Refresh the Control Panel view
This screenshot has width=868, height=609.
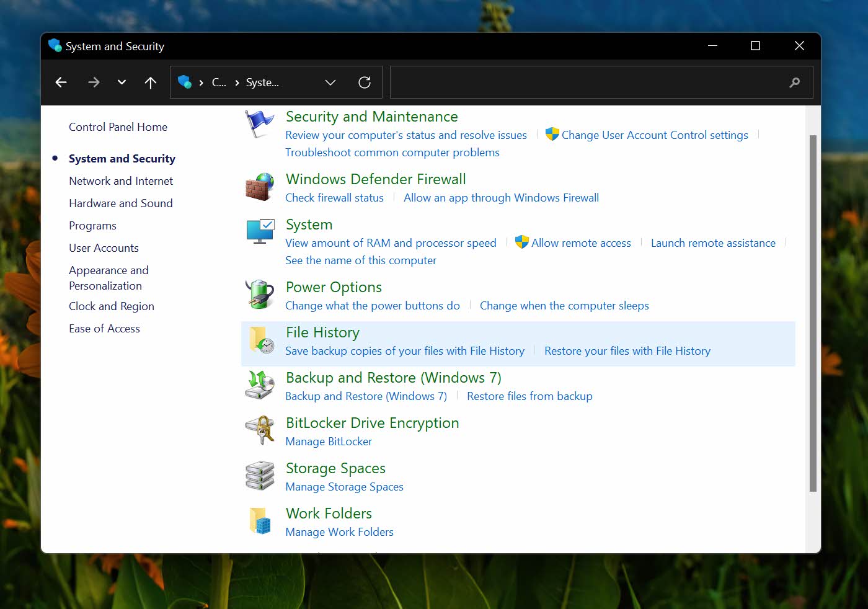click(x=365, y=82)
